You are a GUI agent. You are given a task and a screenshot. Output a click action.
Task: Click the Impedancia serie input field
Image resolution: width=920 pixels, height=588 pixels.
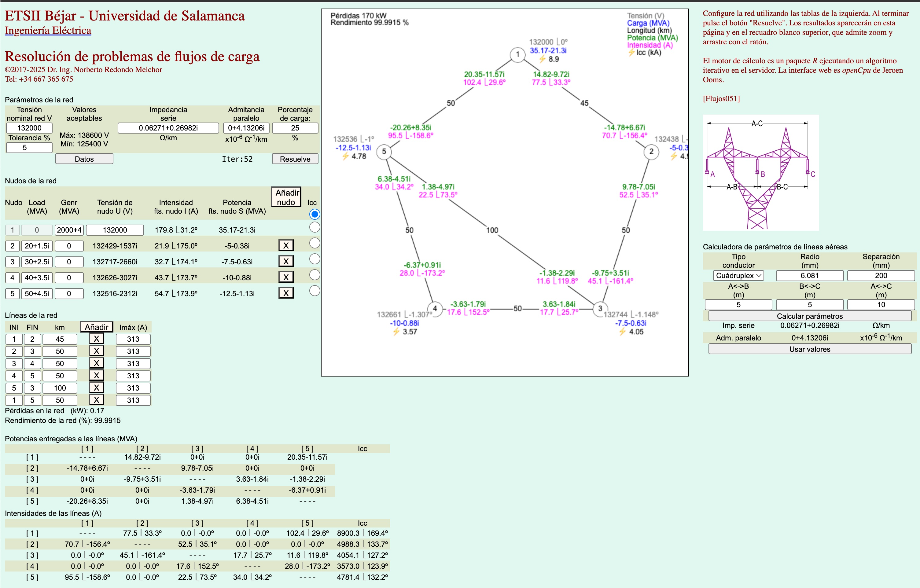click(168, 128)
